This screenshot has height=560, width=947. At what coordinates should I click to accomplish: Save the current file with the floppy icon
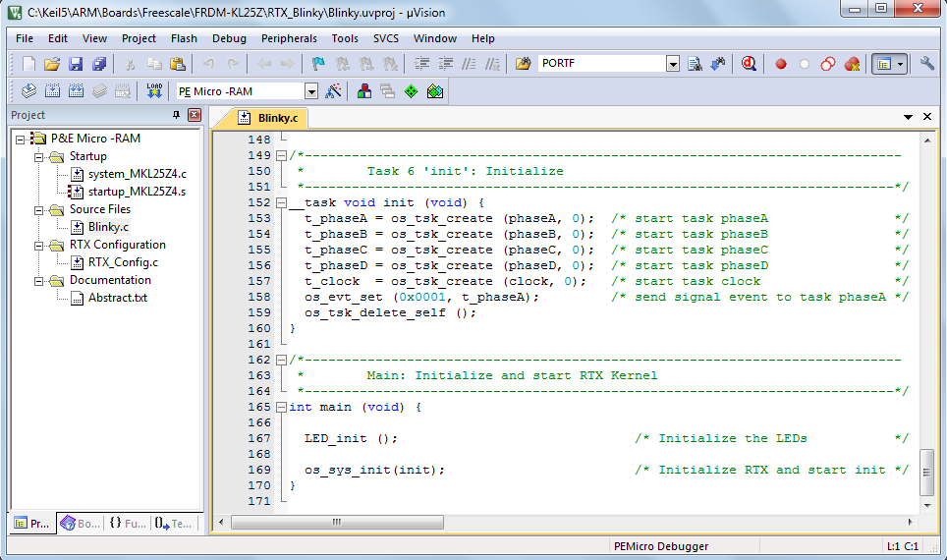pos(76,64)
